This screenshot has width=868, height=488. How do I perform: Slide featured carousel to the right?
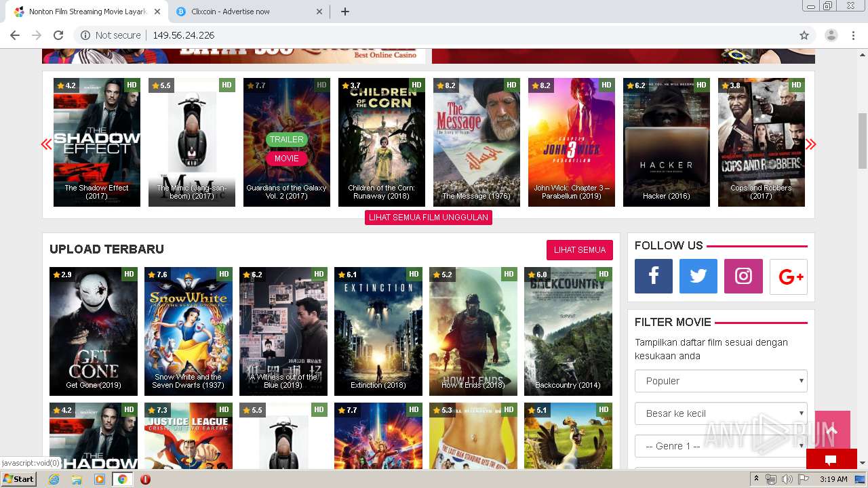coord(811,144)
